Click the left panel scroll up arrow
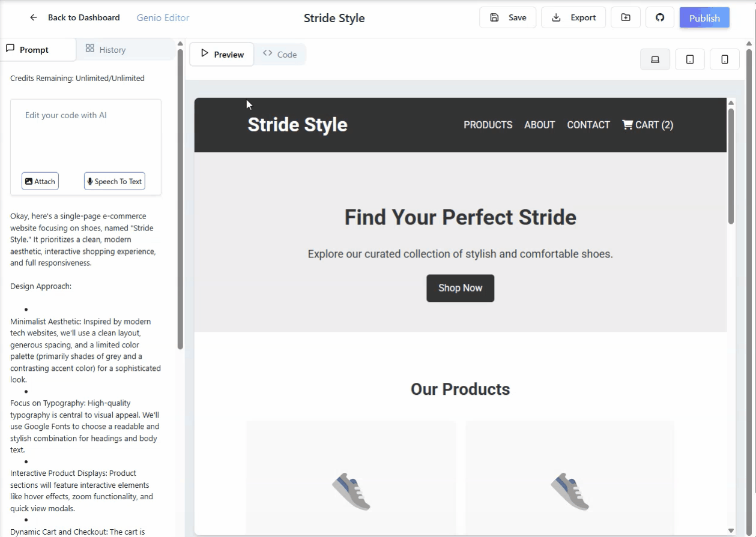The height and width of the screenshot is (537, 756). click(x=180, y=43)
